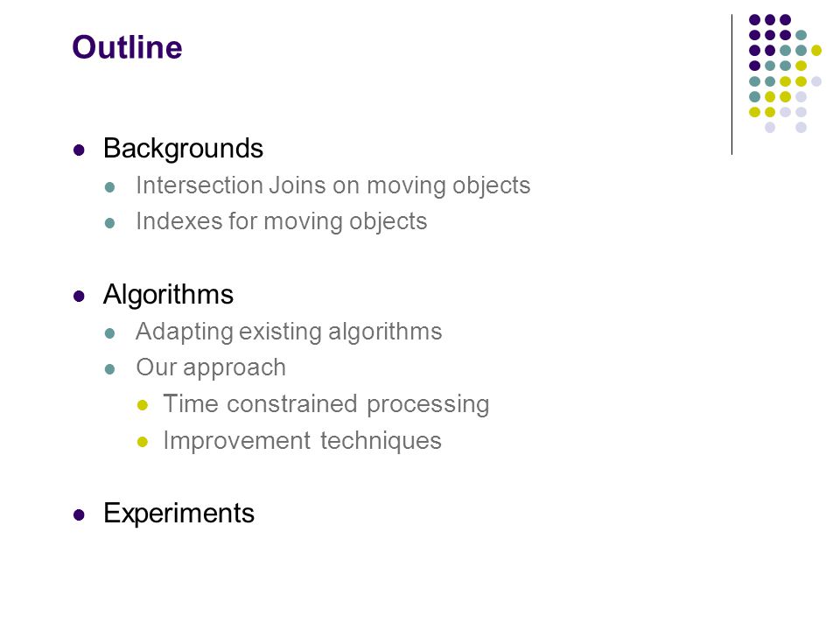Viewport: 840px width, 630px height.
Task: Click the Our approach item
Action: [x=211, y=368]
